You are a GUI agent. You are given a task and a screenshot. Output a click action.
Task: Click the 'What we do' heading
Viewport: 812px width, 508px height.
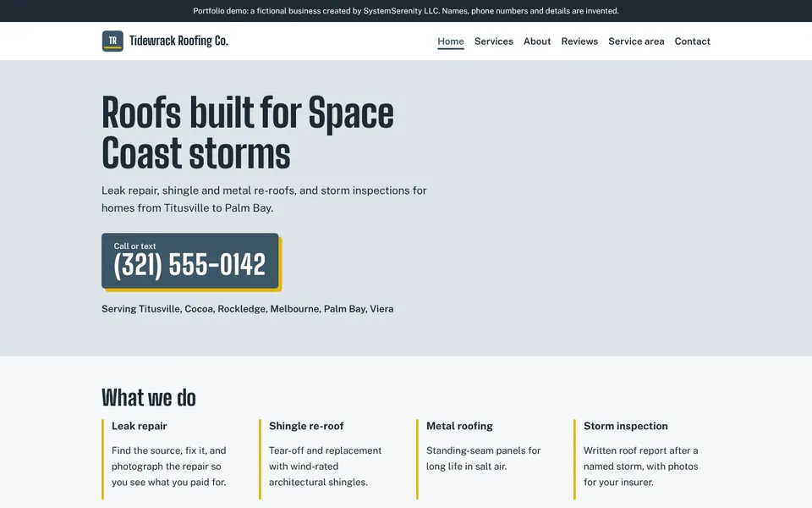point(149,398)
